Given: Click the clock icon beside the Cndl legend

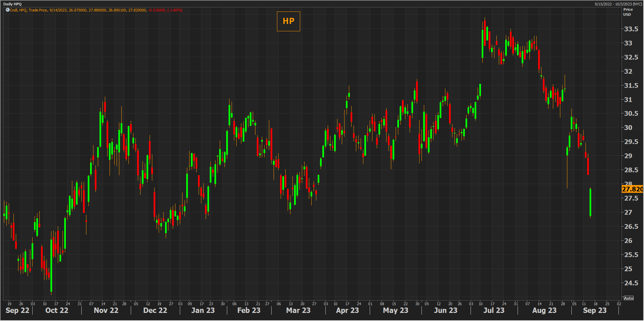Looking at the screenshot, I should (7, 10).
